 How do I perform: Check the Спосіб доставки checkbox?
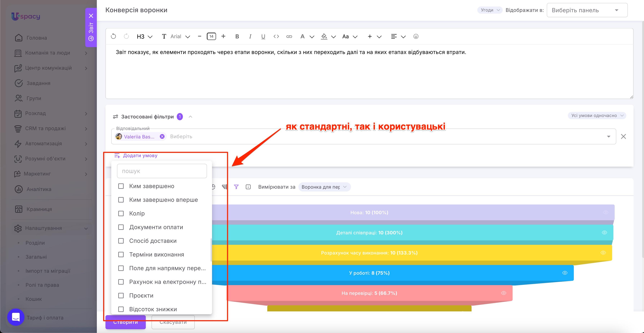[121, 241]
